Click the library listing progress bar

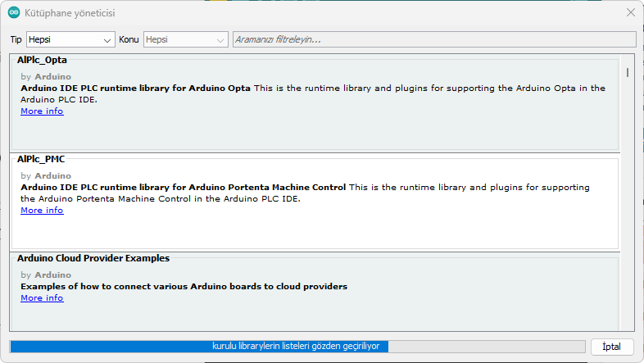coord(297,346)
